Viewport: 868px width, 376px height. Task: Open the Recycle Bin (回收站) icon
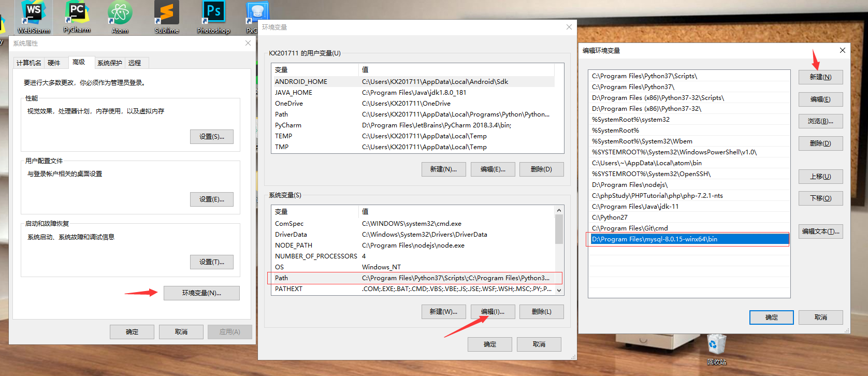717,350
